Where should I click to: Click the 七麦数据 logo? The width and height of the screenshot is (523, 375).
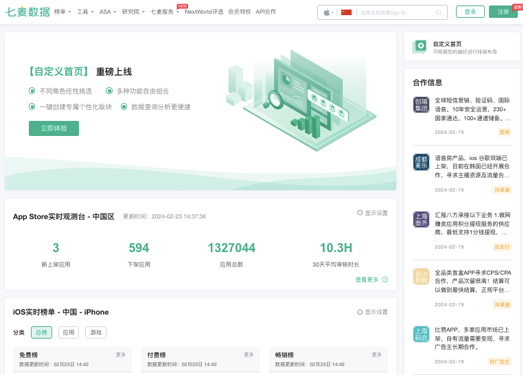28,12
